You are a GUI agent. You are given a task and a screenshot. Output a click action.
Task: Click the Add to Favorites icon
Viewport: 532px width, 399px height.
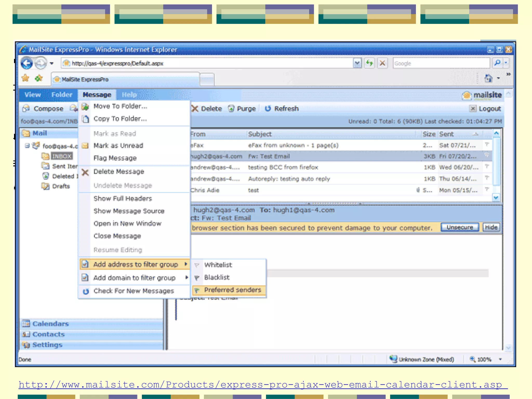[x=39, y=78]
